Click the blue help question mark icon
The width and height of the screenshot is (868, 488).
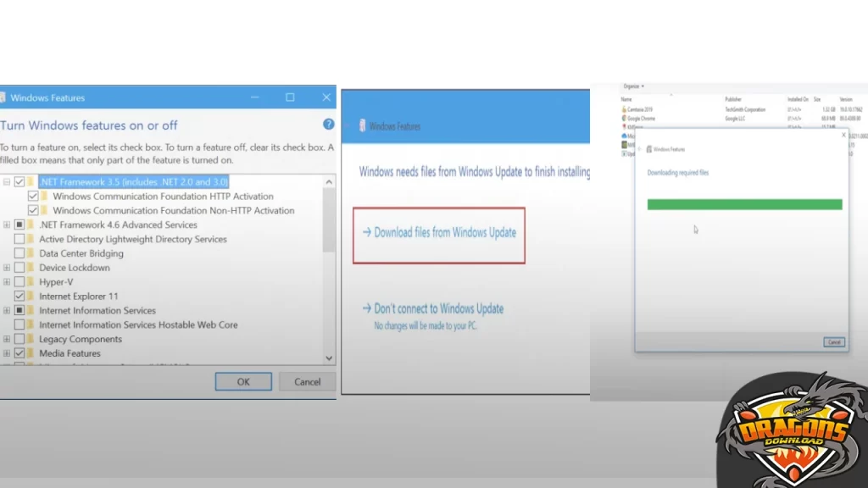pyautogui.click(x=329, y=125)
